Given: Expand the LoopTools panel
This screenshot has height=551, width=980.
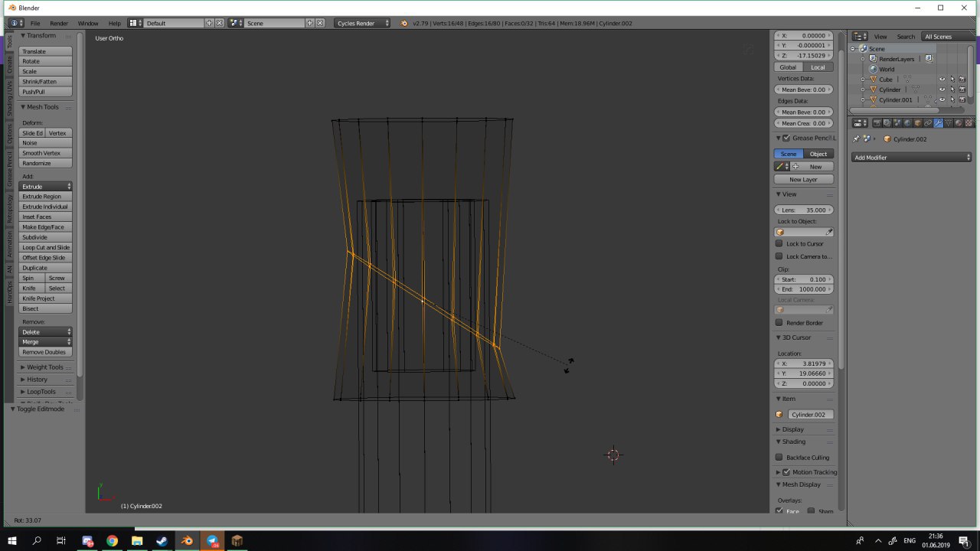Looking at the screenshot, I should tap(41, 391).
